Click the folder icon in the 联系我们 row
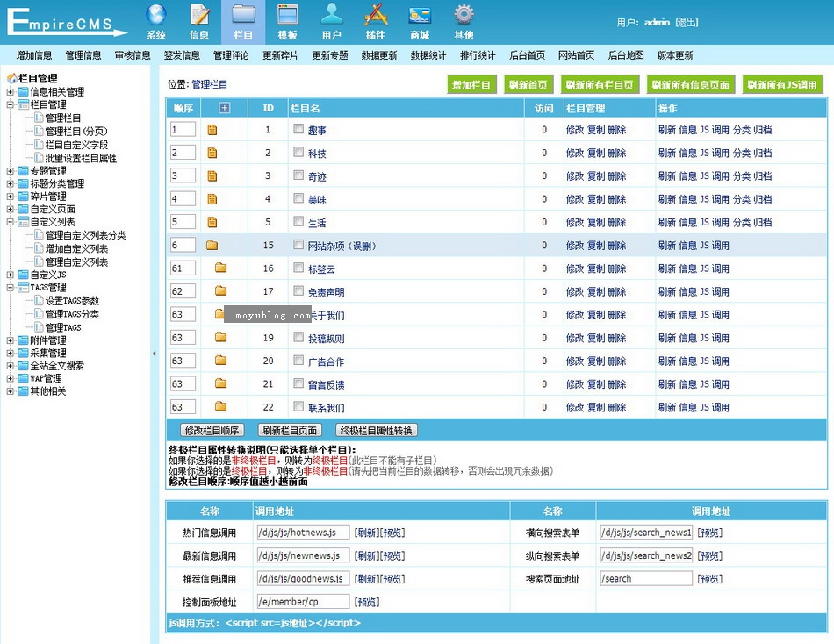 220,407
